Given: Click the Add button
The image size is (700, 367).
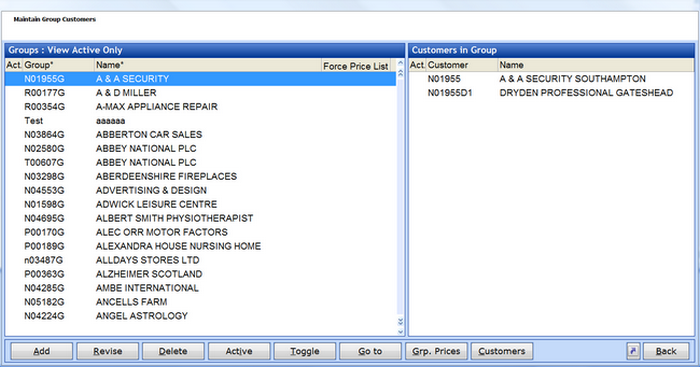Looking at the screenshot, I should click(x=42, y=351).
